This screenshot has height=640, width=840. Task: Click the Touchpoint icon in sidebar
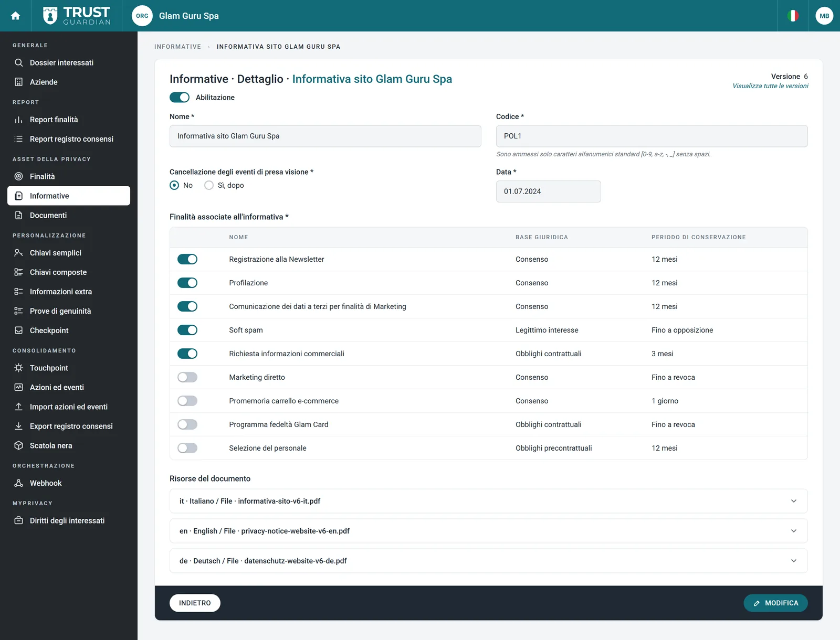[x=19, y=368]
